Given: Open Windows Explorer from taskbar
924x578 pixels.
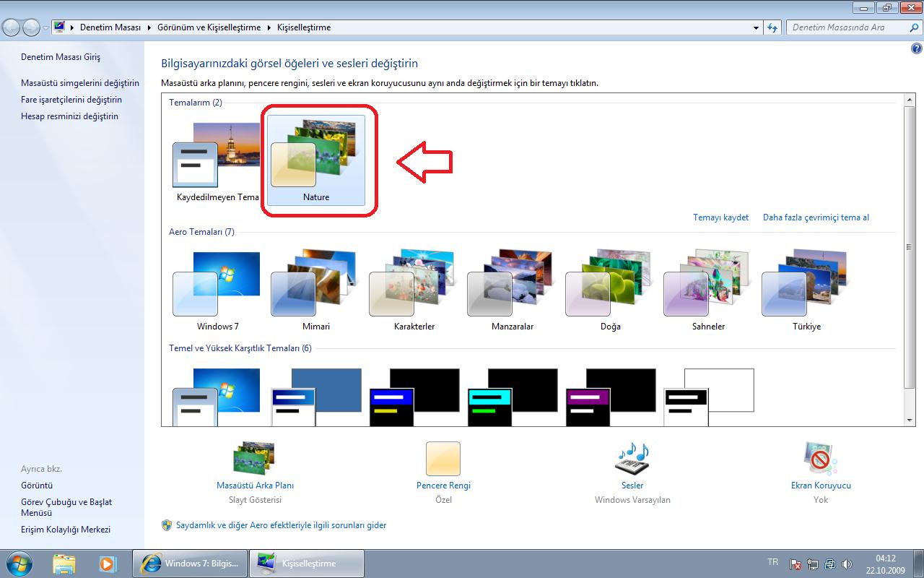Looking at the screenshot, I should 64,563.
